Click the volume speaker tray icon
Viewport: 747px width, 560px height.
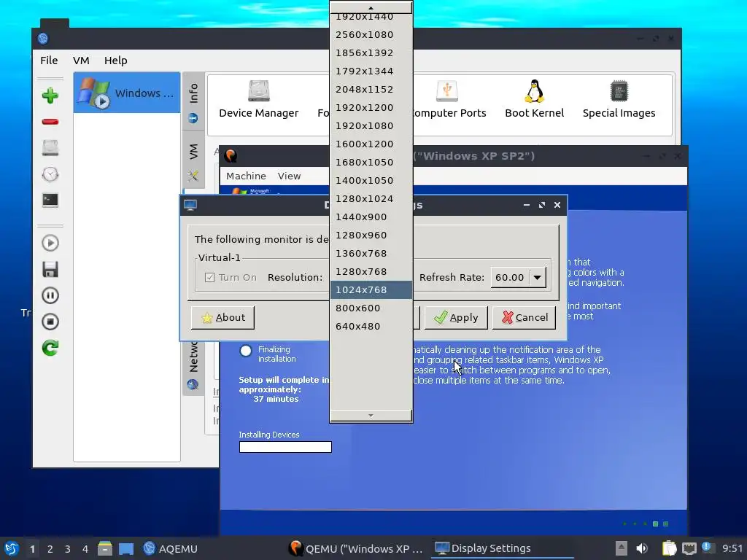point(642,548)
